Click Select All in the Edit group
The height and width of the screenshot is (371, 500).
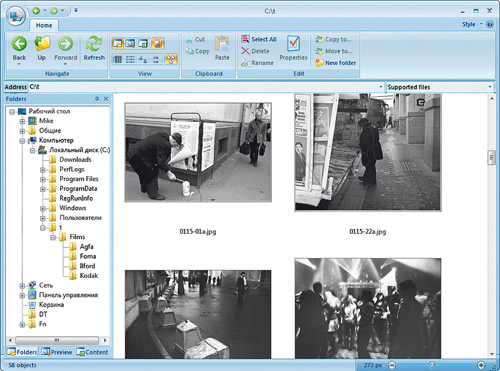(x=259, y=39)
